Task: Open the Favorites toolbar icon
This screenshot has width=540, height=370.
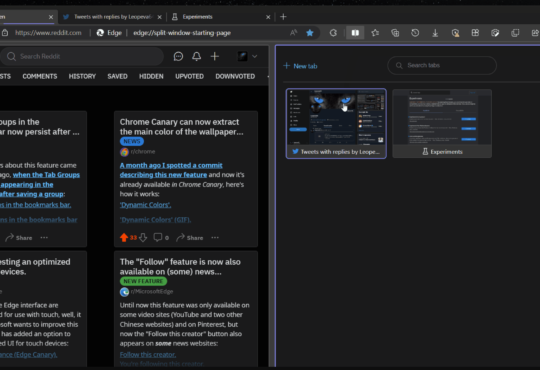Action: pyautogui.click(x=375, y=33)
